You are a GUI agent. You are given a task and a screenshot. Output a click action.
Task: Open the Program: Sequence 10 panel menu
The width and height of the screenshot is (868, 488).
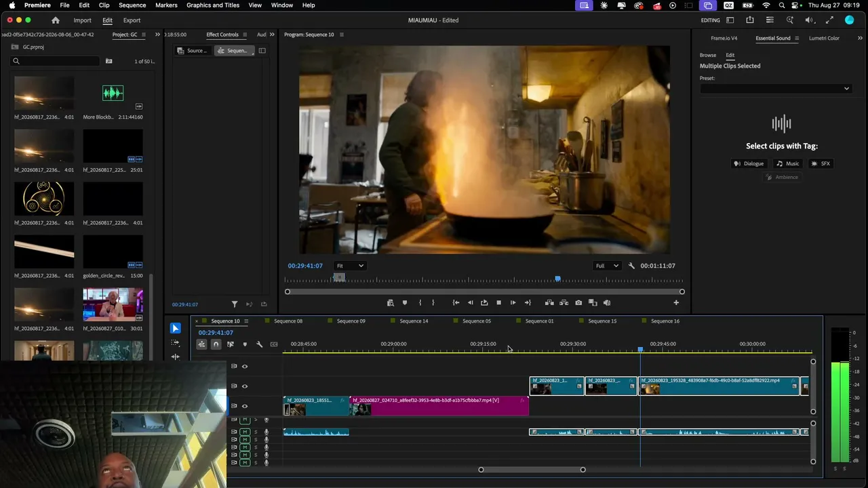341,35
